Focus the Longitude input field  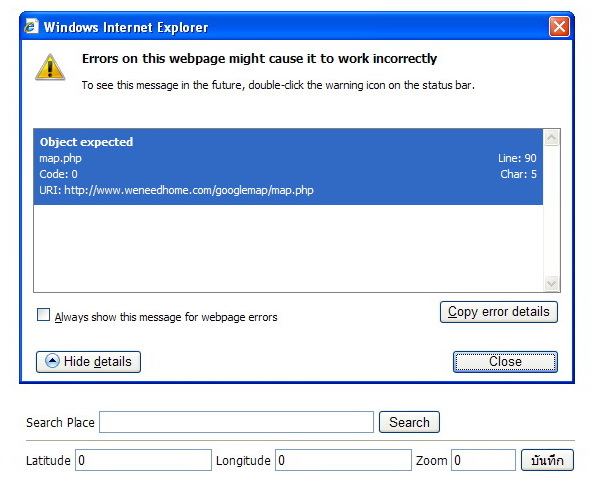tap(343, 460)
